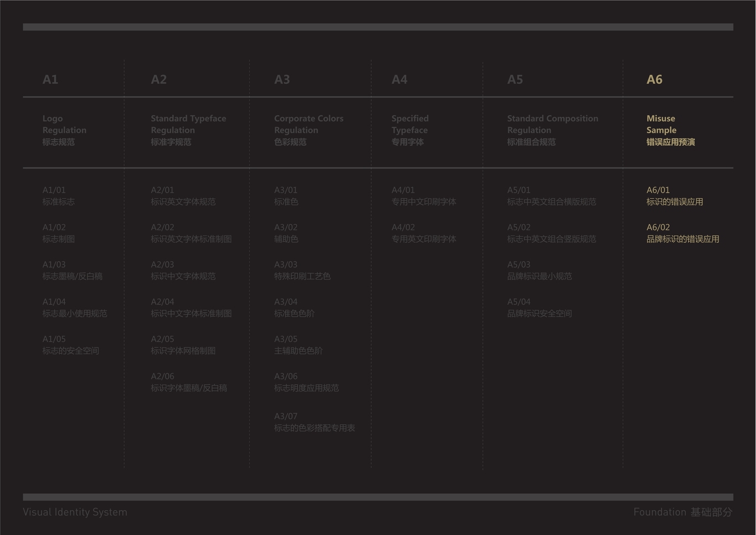This screenshot has height=535, width=756.
Task: Open entry A1/04 标志最小使用规范
Action: click(x=75, y=307)
